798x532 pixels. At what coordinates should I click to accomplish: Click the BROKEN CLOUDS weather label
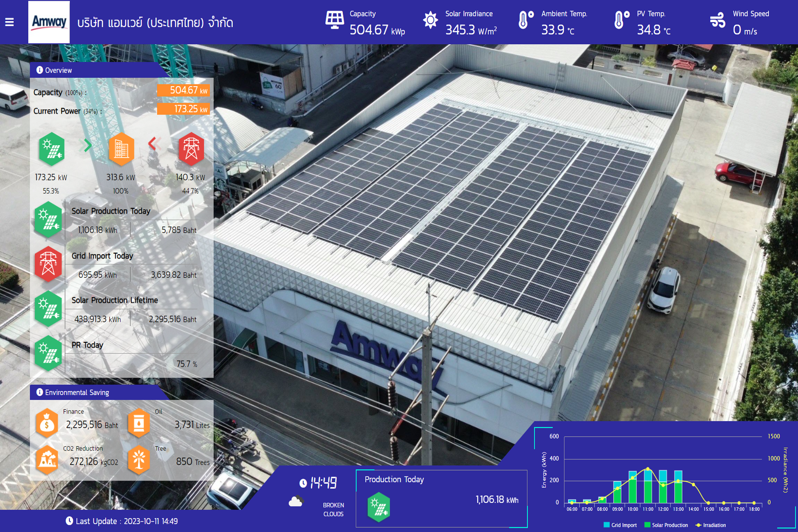point(333,510)
